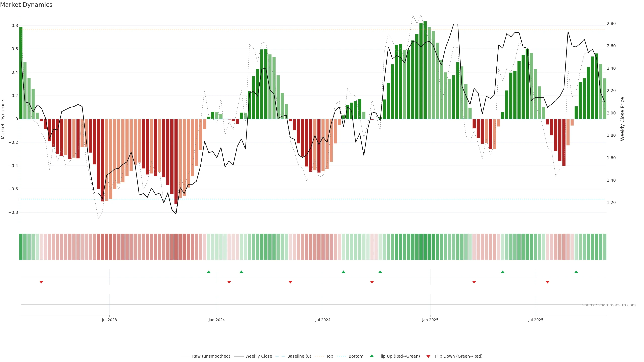
Task: Click the first green flip-up triangle marker
Action: pos(209,272)
